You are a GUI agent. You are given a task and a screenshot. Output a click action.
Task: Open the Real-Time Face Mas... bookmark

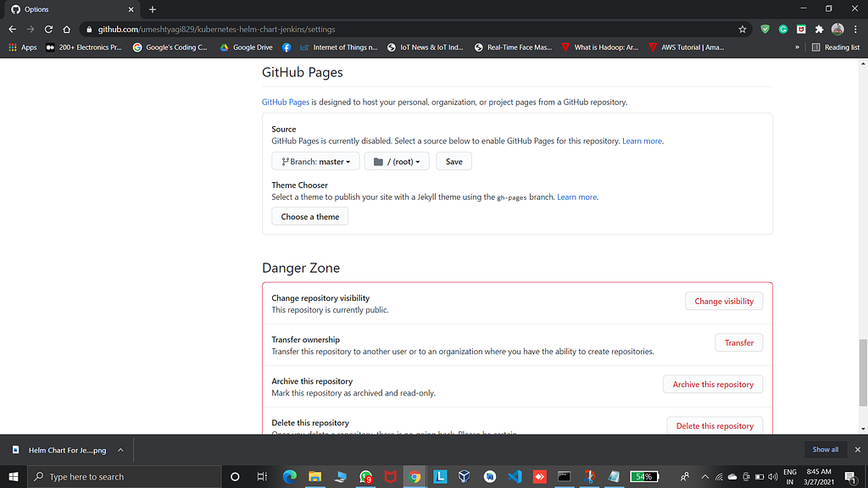click(513, 47)
